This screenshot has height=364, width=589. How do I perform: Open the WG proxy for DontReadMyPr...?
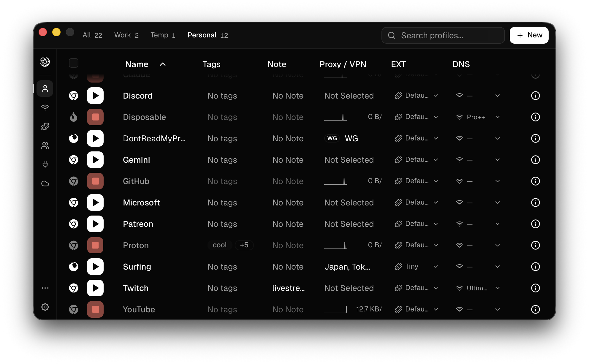341,138
